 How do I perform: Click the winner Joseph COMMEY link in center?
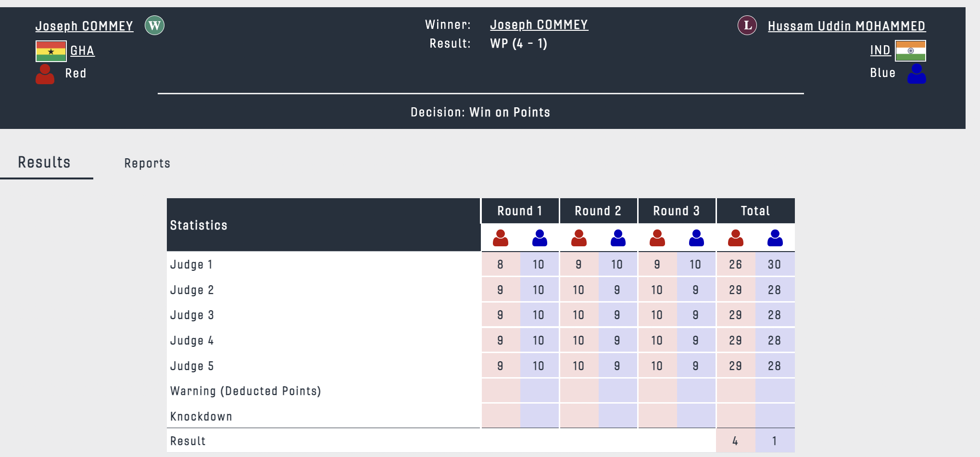(x=539, y=25)
